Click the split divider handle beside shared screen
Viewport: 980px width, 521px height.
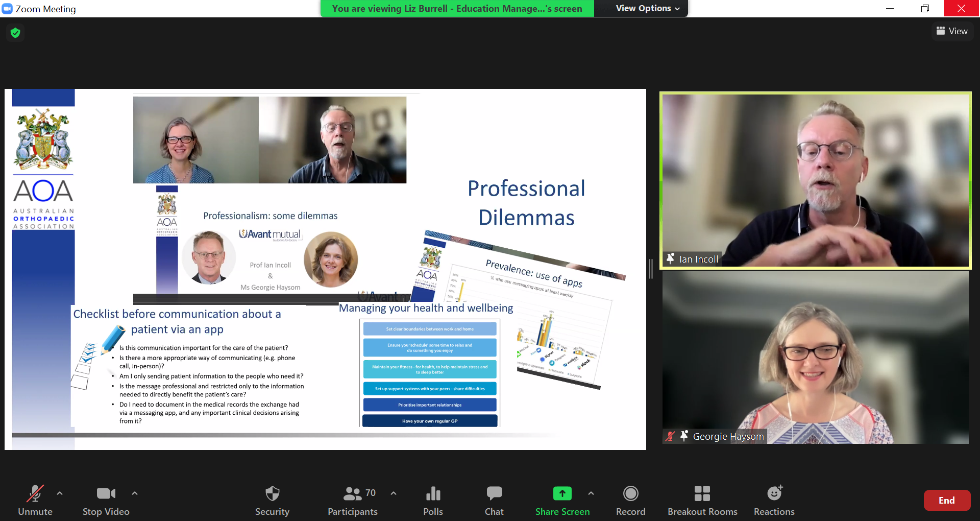coord(651,269)
